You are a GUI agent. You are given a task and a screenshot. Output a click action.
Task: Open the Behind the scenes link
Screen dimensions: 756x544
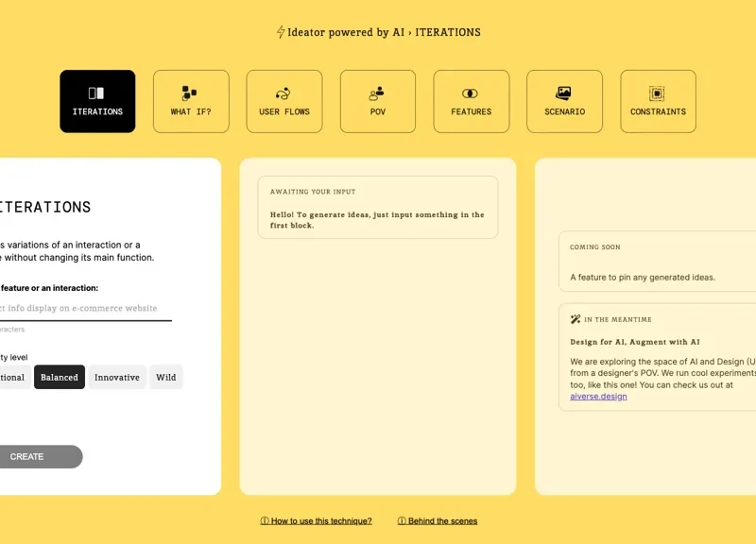[x=438, y=520]
